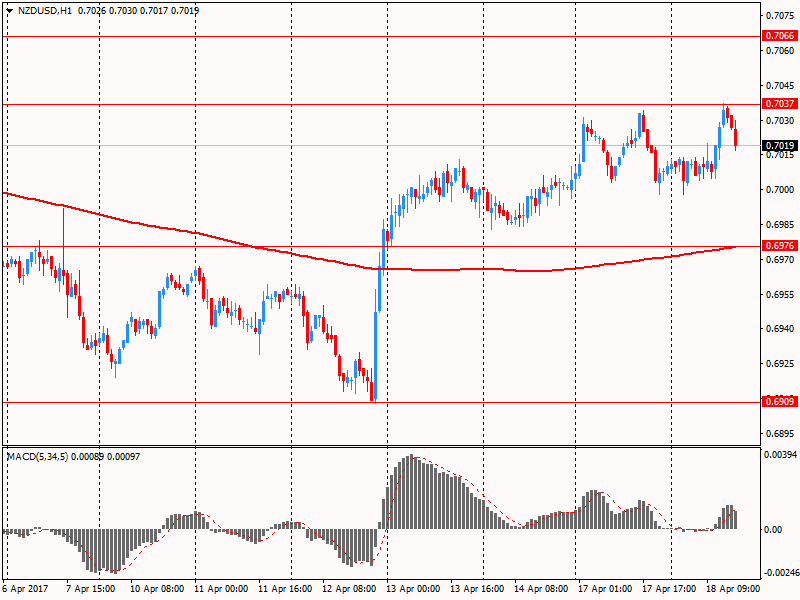
Task: Click the 0.00394 MACD scale value
Action: tap(780, 455)
